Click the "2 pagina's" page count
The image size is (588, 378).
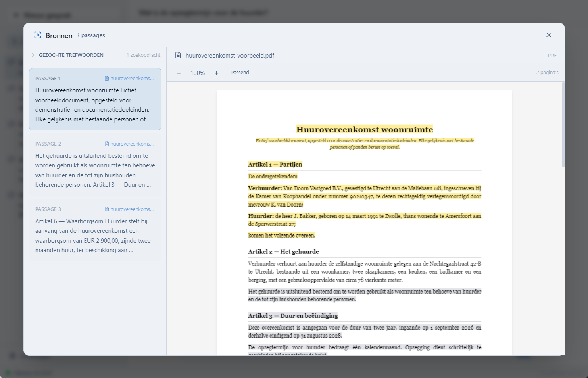click(x=547, y=73)
